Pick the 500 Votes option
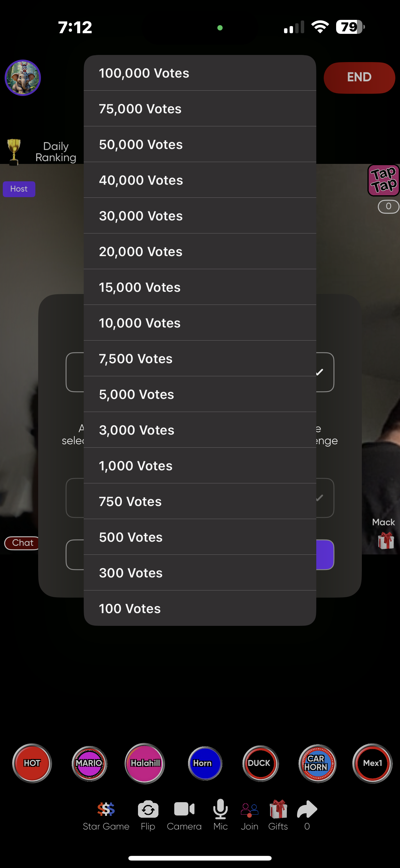 pyautogui.click(x=200, y=537)
